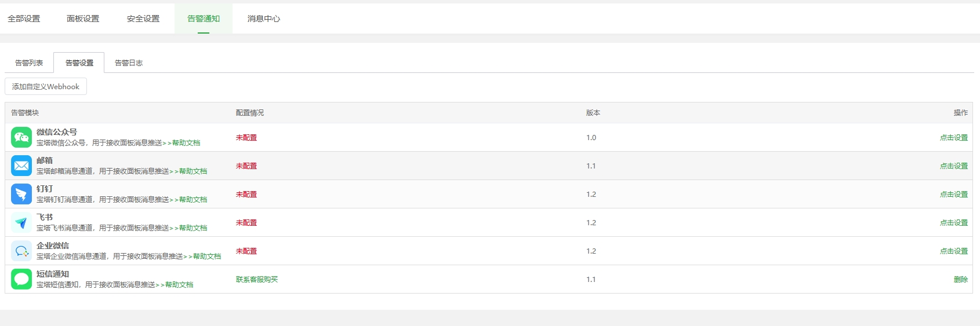Viewport: 980px width, 326px height.
Task: Switch to the 告警日志 sub-tab
Action: tap(129, 63)
